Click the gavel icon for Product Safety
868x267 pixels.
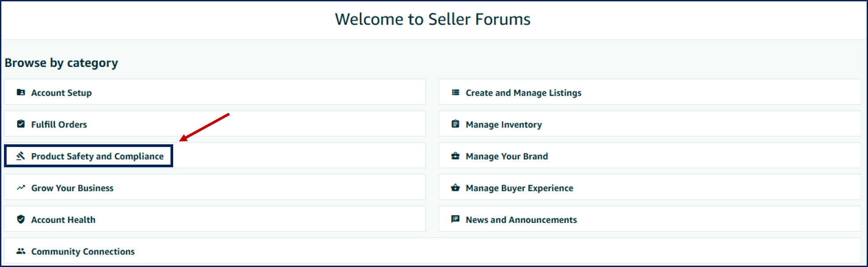click(21, 156)
